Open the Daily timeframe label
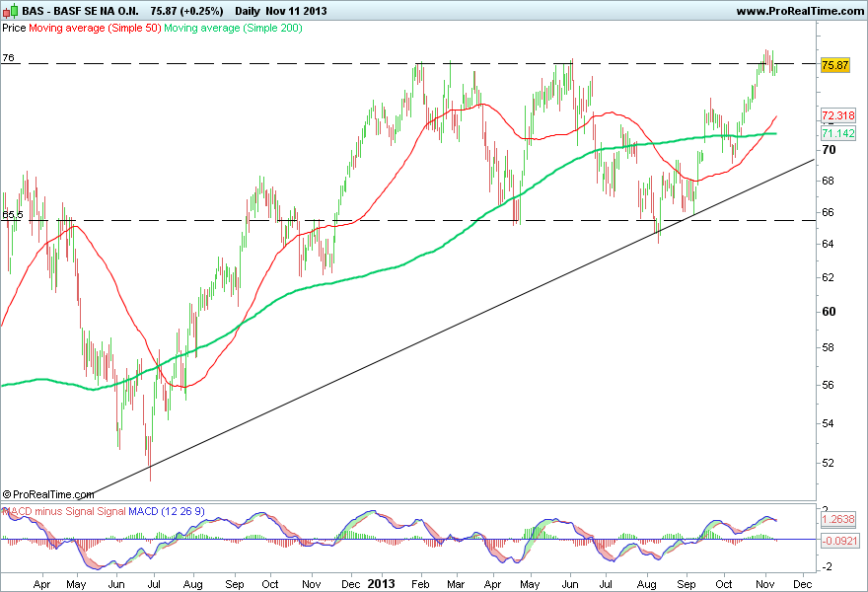Screen dimensions: 868x592 [247, 11]
